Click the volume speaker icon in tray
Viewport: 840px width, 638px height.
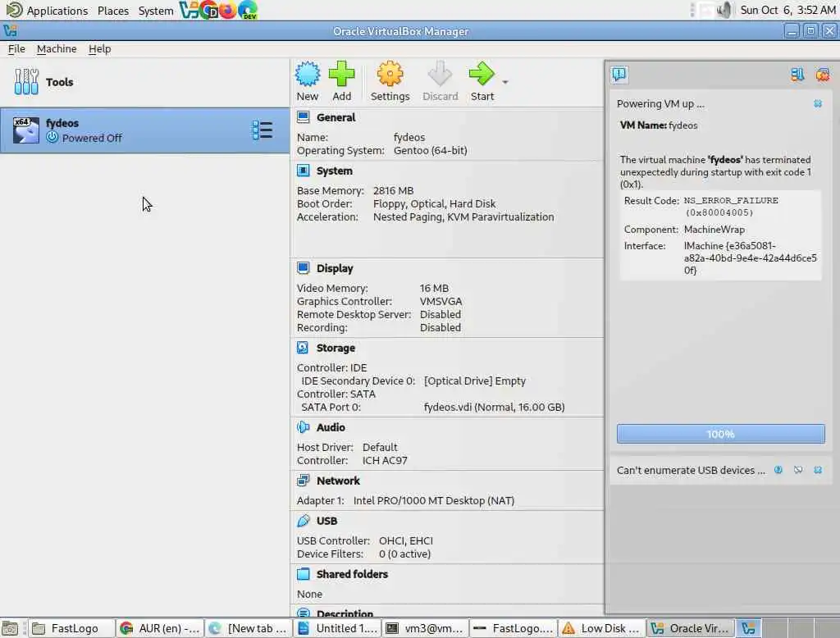point(724,10)
